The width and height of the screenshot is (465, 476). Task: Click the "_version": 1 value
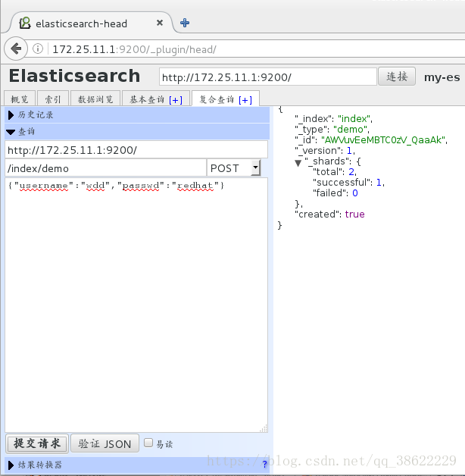(349, 151)
